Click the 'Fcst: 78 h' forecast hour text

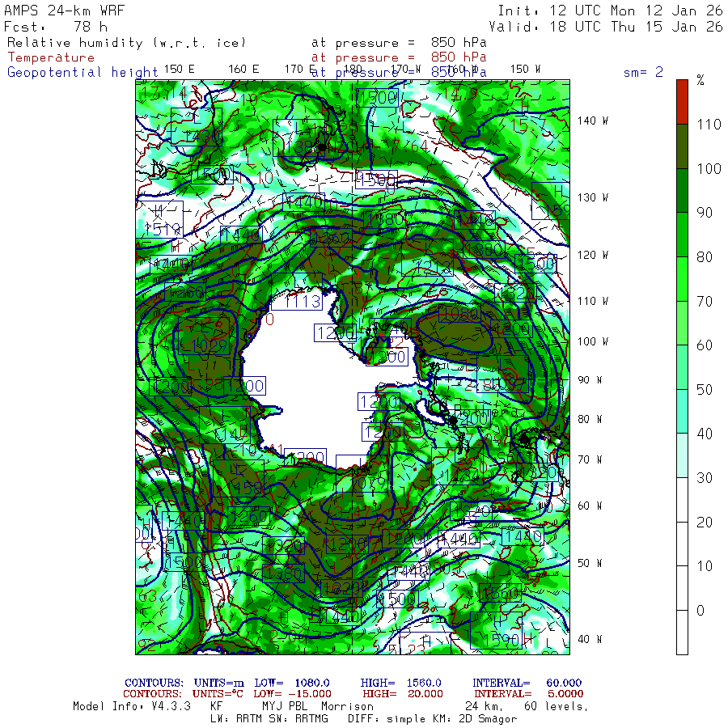[56, 27]
